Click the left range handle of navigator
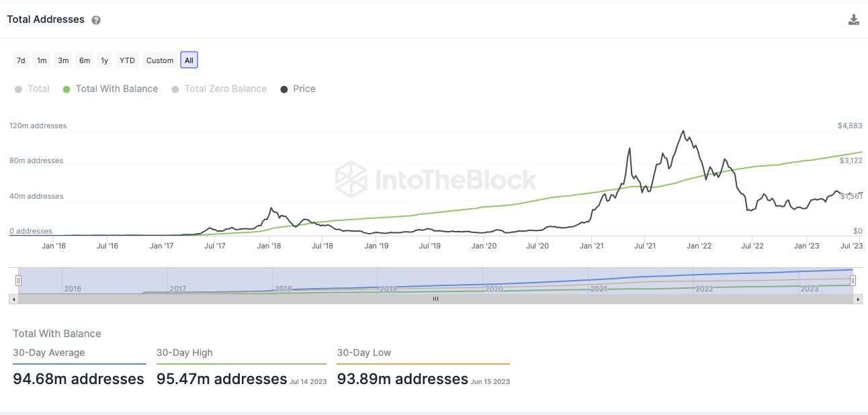The width and height of the screenshot is (868, 415). 19,281
